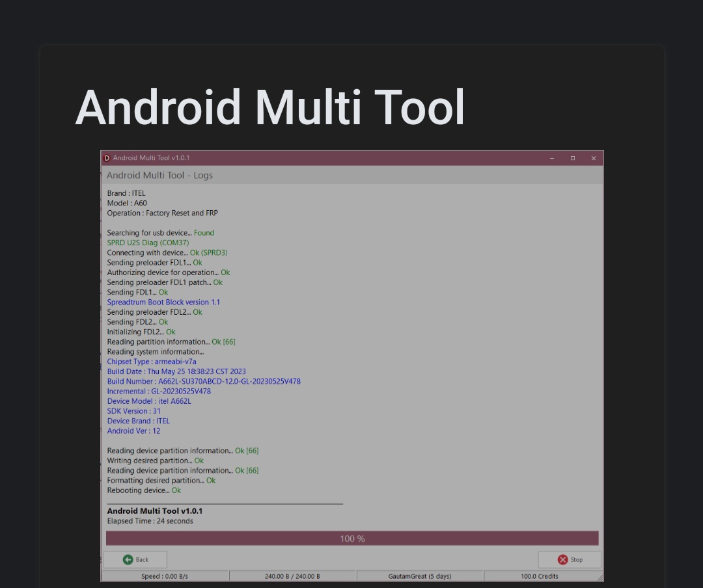Screen dimensions: 703x588
Task: Click the Build Date log line
Action: pos(176,371)
